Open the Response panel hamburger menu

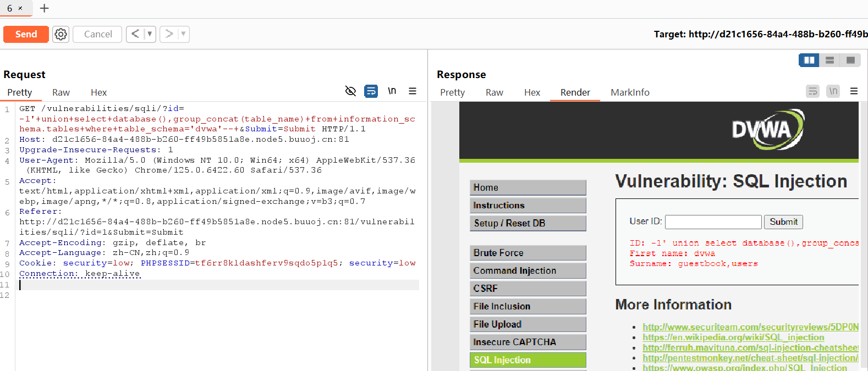pos(854,91)
